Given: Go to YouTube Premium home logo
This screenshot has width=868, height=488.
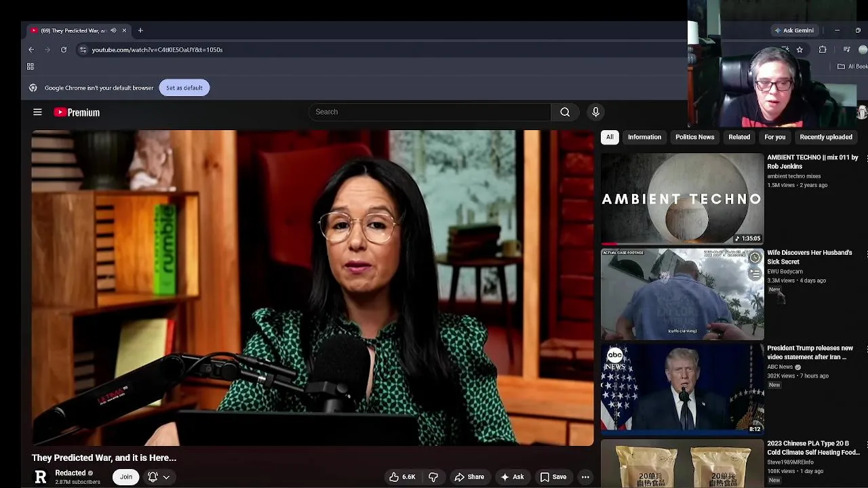Looking at the screenshot, I should pos(77,113).
